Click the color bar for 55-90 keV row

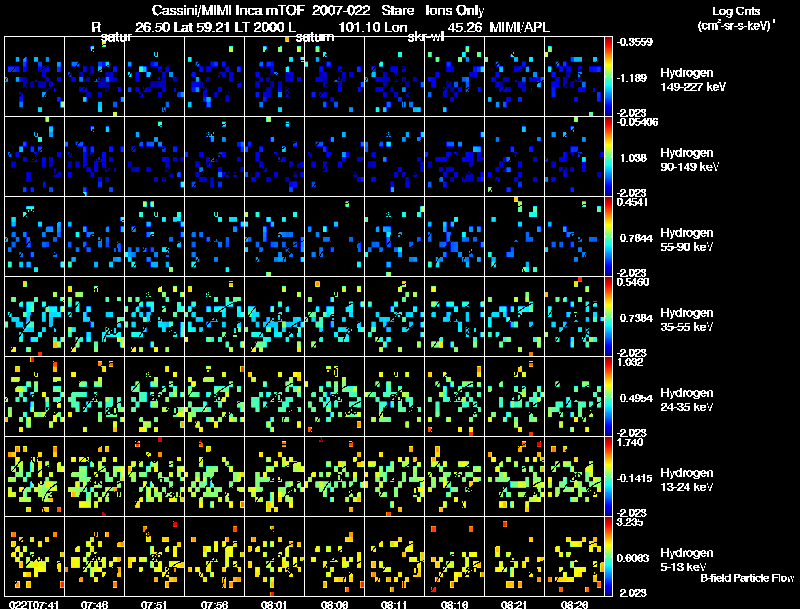point(608,237)
